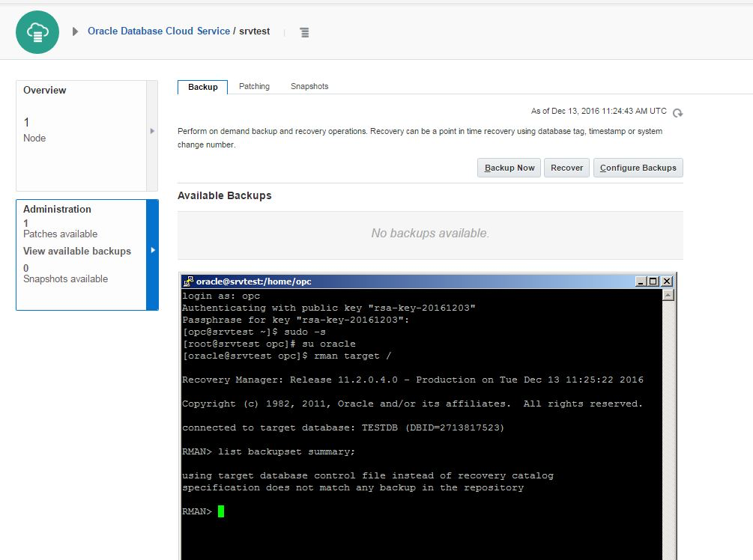This screenshot has height=560, width=753.
Task: Refresh the backup status timestamp
Action: coord(677,113)
